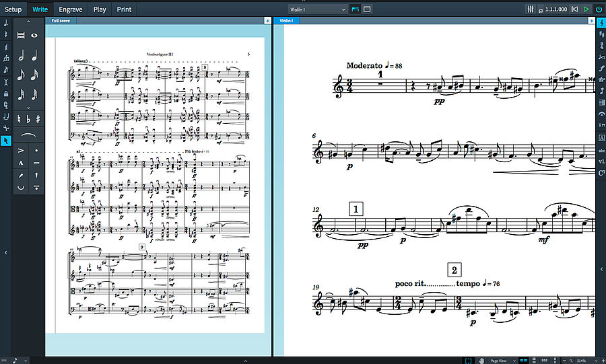Click the power activate project button
The width and height of the screenshot is (606, 364).
[599, 9]
